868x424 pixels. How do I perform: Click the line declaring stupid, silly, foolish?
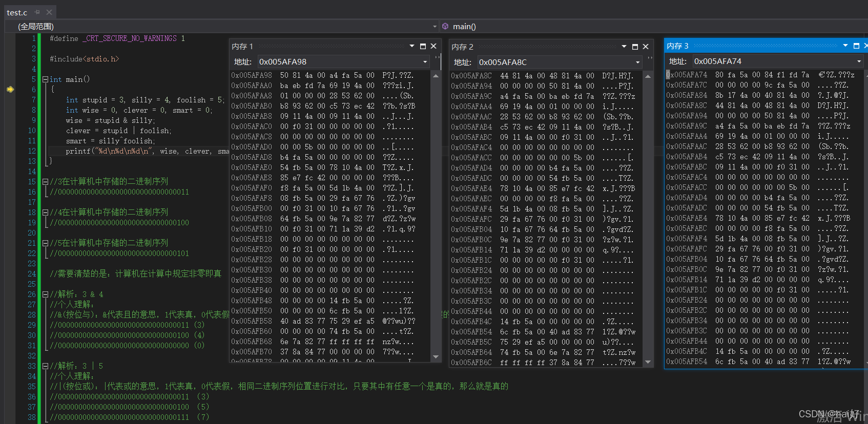click(x=146, y=100)
